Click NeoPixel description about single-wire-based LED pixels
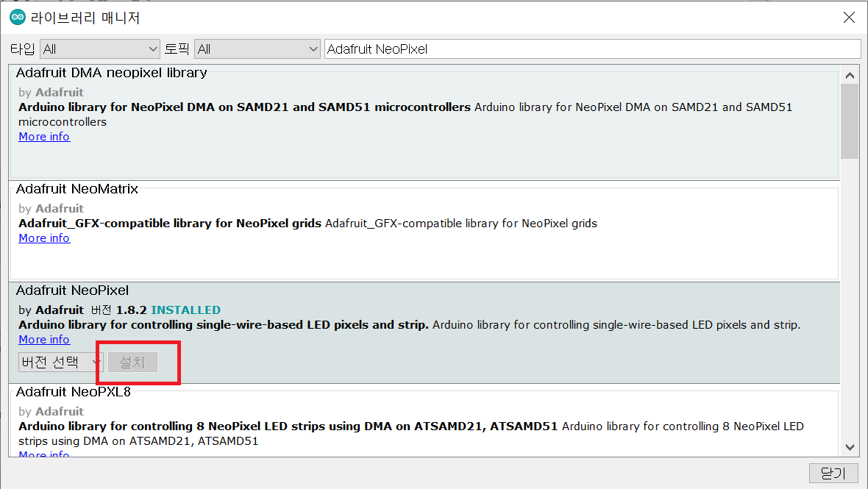868x489 pixels. 410,325
